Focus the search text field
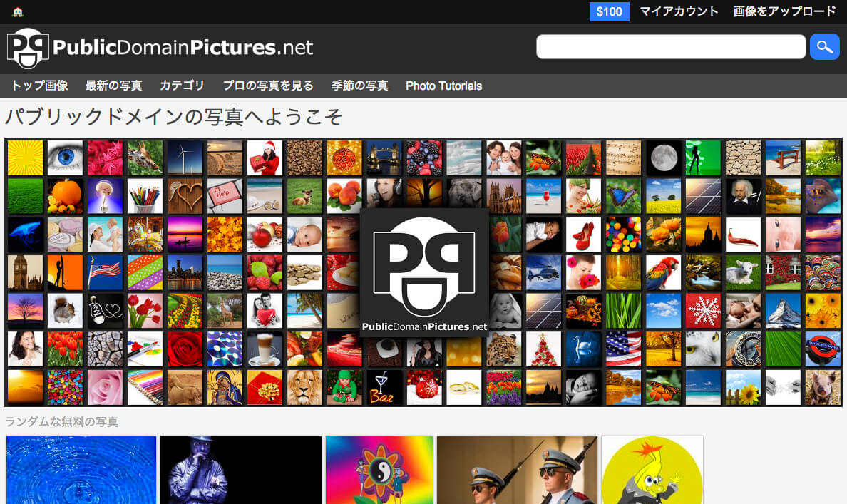Viewport: 847px width, 504px height. pyautogui.click(x=671, y=47)
